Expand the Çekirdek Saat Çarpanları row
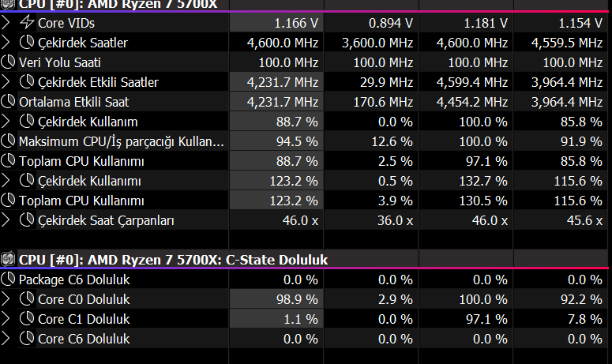Viewport: 612px width, 364px height. (6, 220)
